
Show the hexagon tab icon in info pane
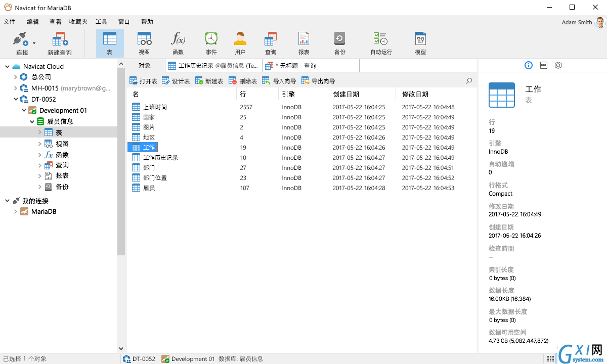coord(558,65)
